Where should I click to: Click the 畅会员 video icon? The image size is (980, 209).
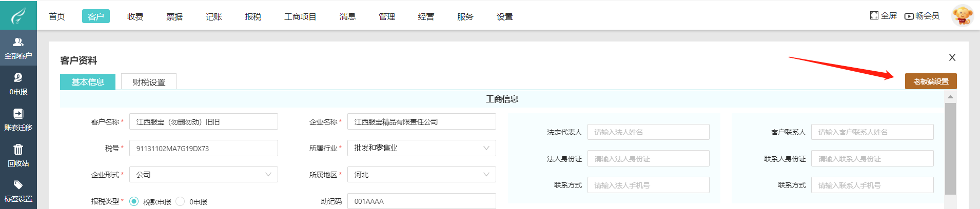pos(909,16)
